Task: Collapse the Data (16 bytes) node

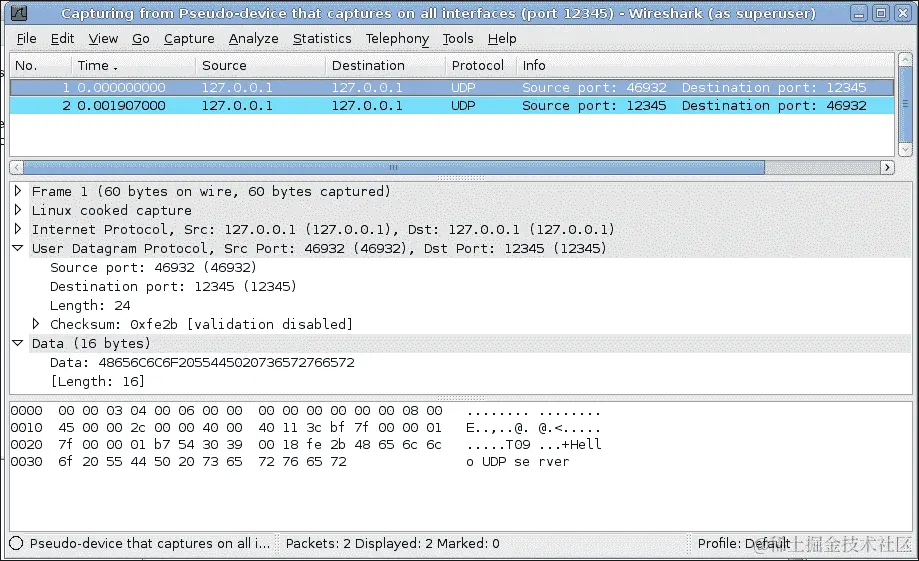Action: (x=18, y=343)
